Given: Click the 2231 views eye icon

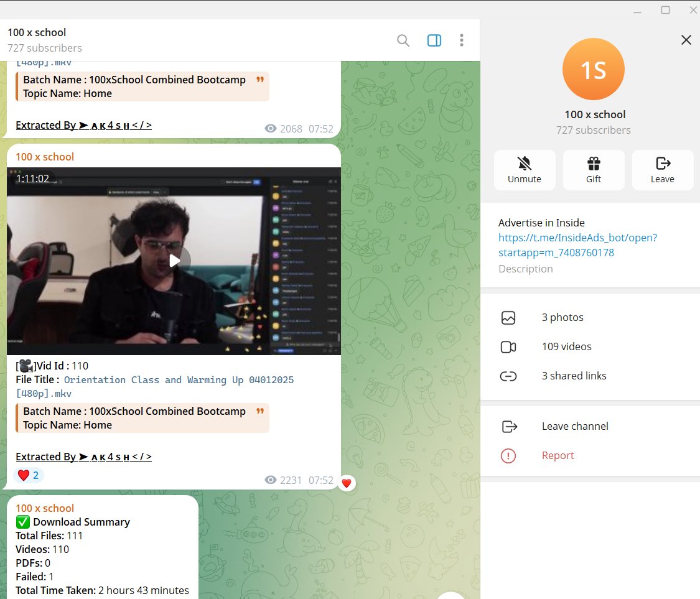Looking at the screenshot, I should [x=271, y=480].
